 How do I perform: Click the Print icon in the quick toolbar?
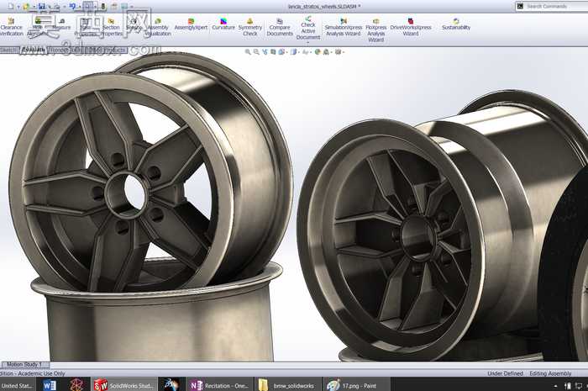click(56, 7)
